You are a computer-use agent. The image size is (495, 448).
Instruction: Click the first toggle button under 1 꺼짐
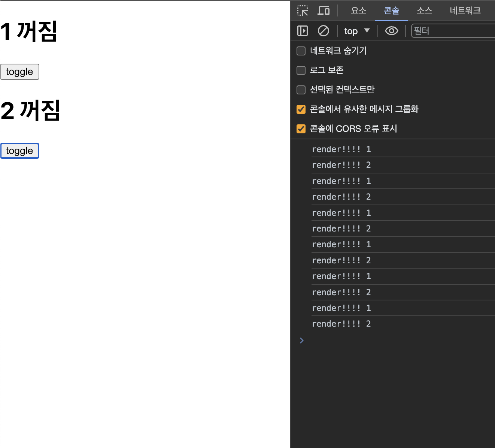tap(19, 72)
